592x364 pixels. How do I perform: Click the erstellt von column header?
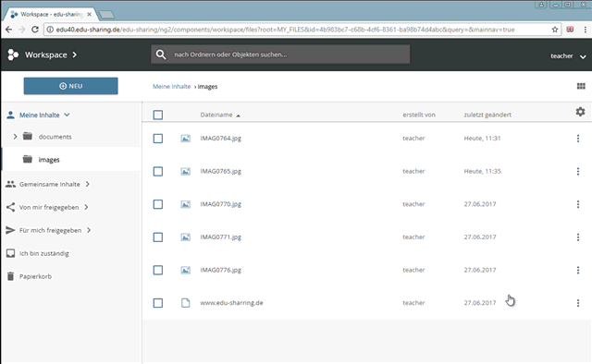pyautogui.click(x=419, y=115)
